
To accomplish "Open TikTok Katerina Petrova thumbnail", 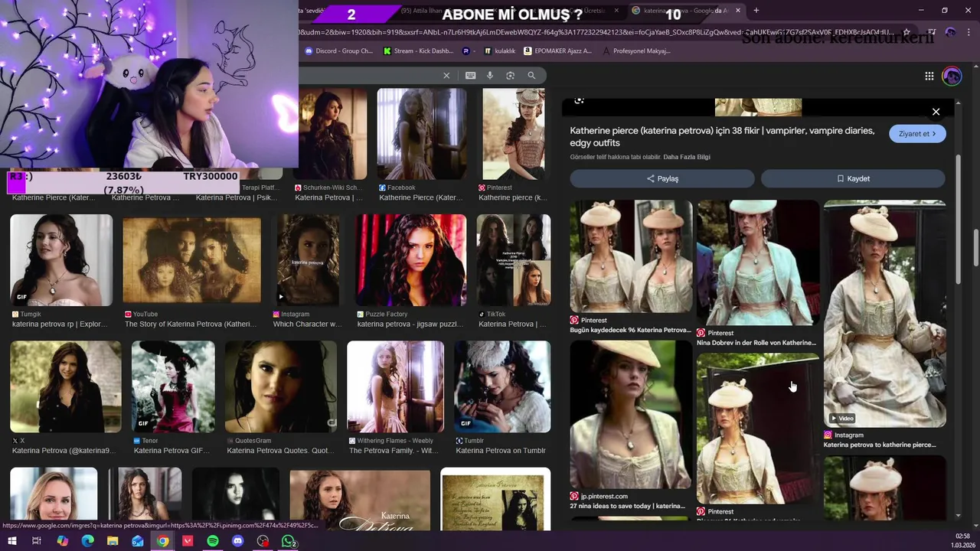I will pos(513,260).
